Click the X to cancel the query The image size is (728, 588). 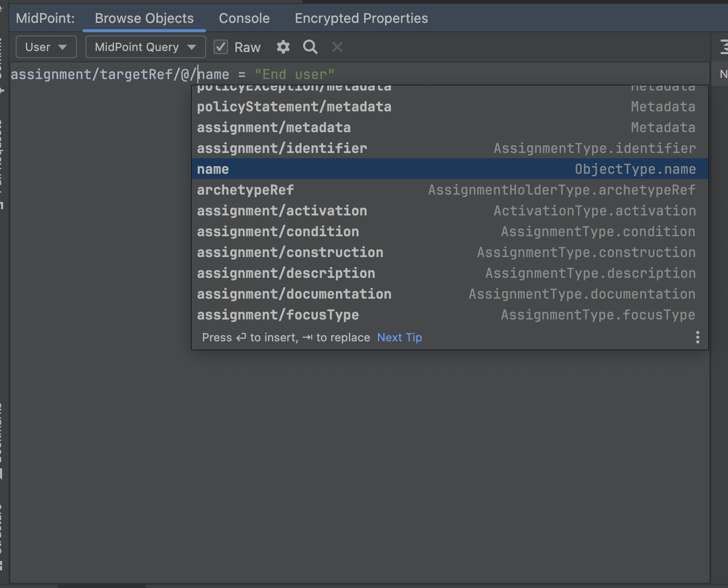(x=337, y=47)
